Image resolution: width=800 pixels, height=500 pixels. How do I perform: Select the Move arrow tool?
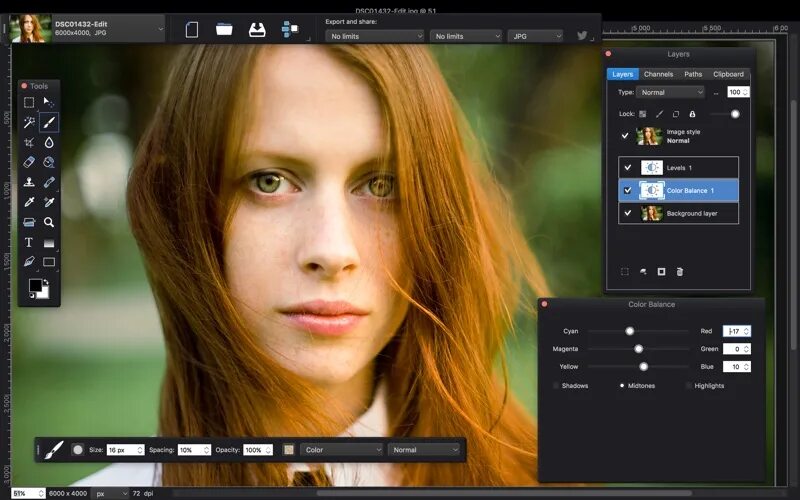(x=48, y=103)
